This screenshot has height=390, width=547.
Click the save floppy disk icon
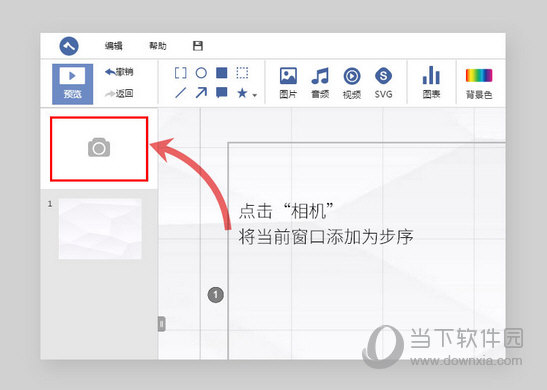point(198,46)
